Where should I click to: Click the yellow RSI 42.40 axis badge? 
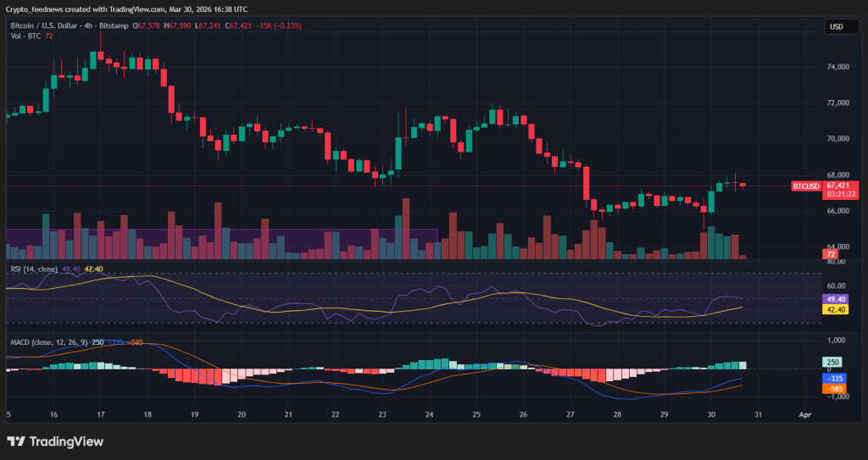tap(834, 310)
